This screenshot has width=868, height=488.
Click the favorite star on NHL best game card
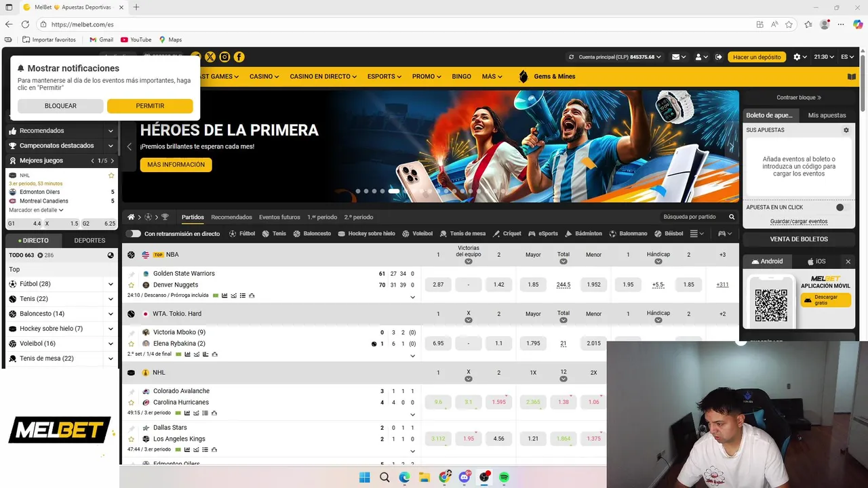pos(111,175)
